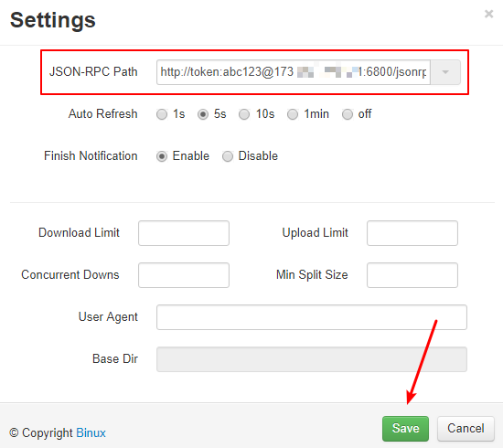This screenshot has width=503, height=448.
Task: Click the User Agent text field
Action: (x=312, y=317)
